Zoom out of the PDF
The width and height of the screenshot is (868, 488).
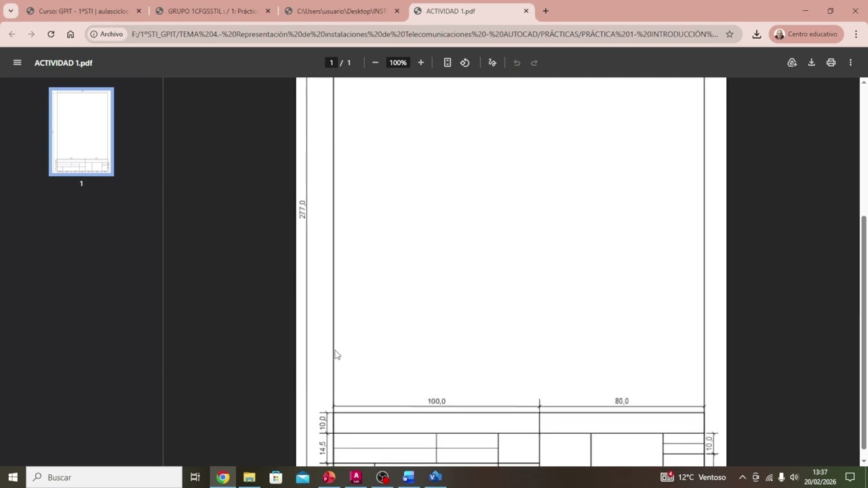[375, 62]
